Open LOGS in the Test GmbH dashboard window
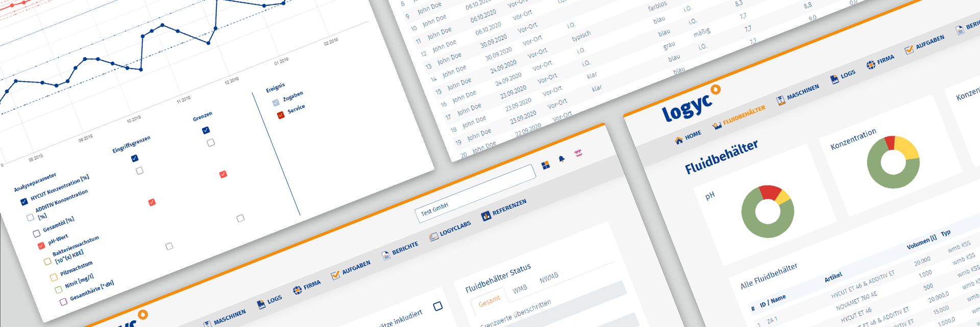980x327 pixels. (269, 301)
